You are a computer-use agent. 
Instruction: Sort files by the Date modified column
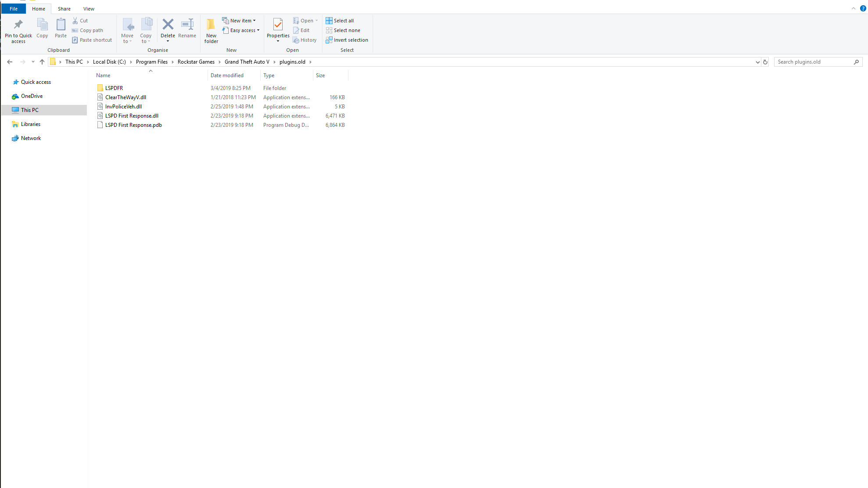tap(227, 75)
